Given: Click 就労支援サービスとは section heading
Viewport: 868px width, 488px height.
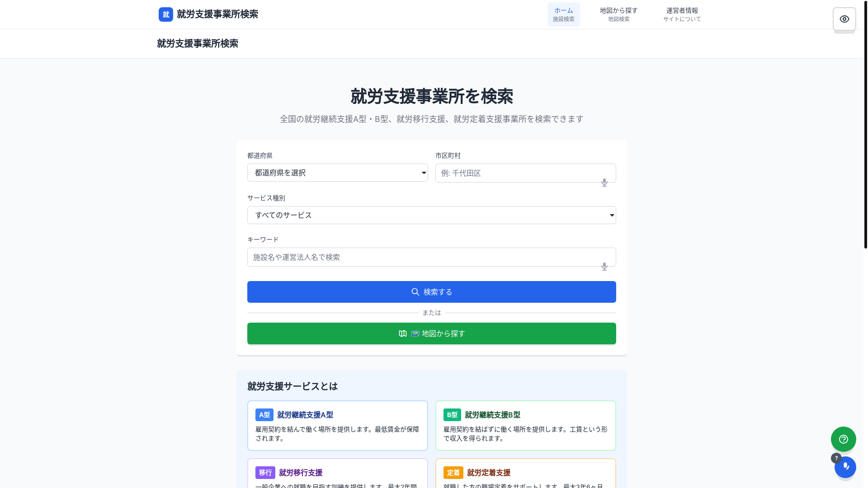Looking at the screenshot, I should (292, 386).
